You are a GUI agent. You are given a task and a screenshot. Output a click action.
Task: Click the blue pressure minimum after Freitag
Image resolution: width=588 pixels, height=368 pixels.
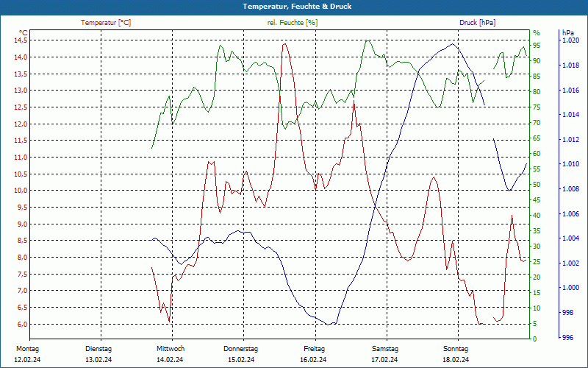328,325
